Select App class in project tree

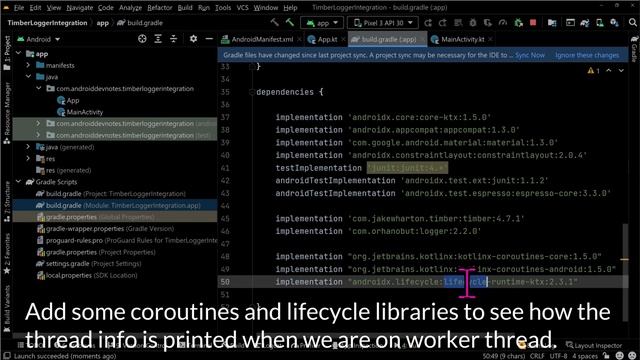click(x=73, y=100)
